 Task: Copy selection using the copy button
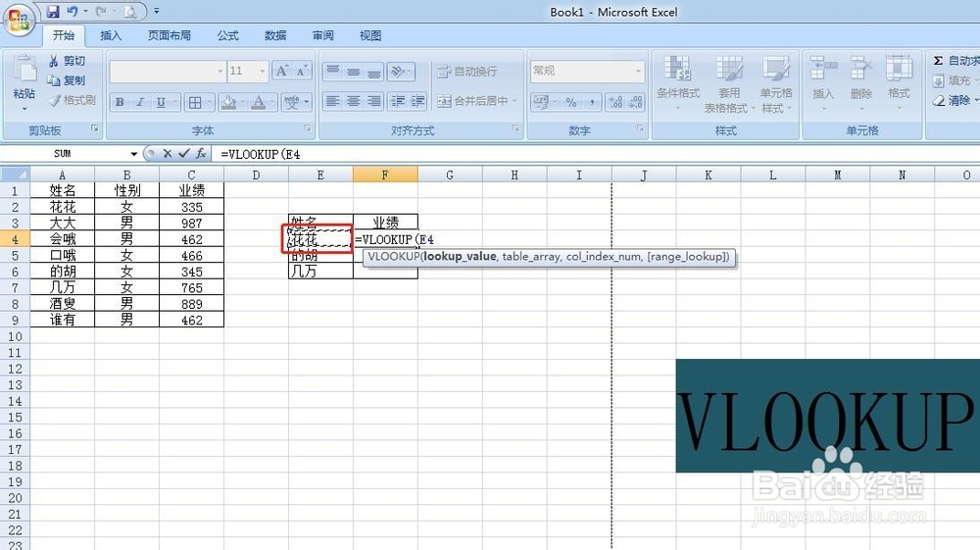point(67,80)
